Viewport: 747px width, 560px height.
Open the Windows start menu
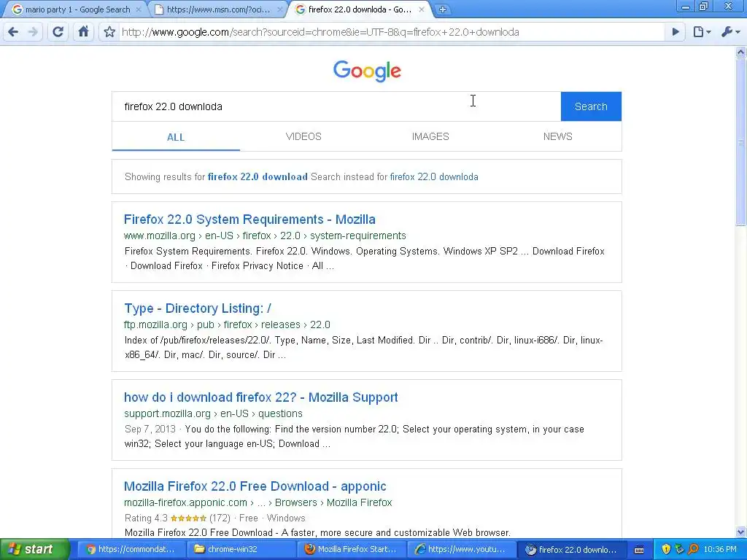pyautogui.click(x=34, y=549)
